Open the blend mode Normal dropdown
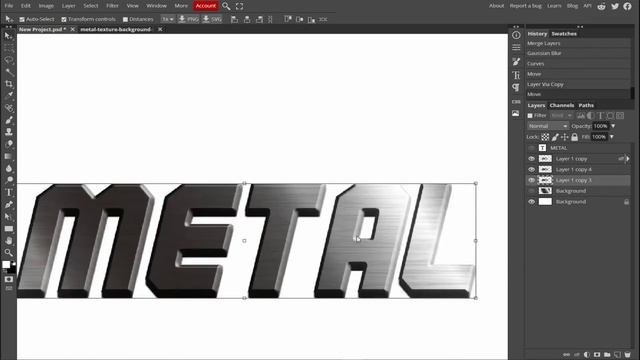The height and width of the screenshot is (360, 640). pos(547,126)
